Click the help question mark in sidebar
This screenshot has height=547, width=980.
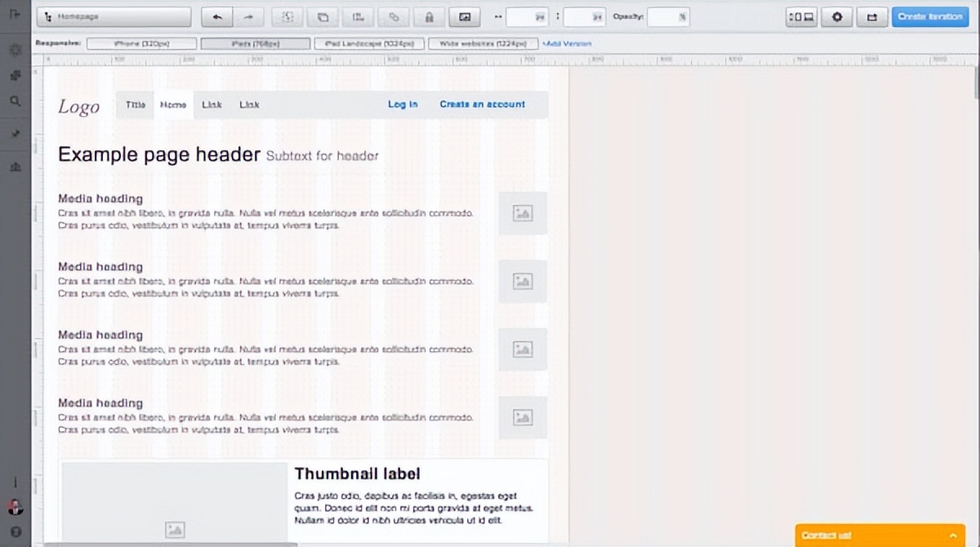pos(15,531)
